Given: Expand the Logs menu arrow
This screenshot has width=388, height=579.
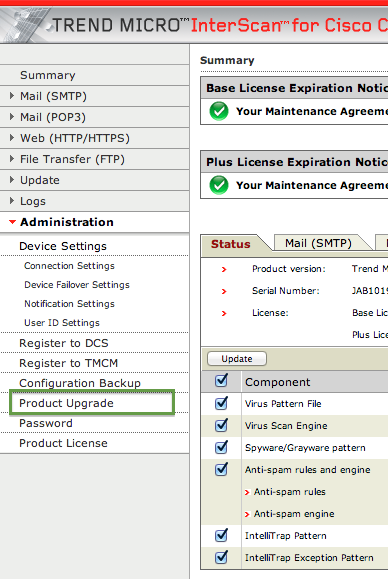Looking at the screenshot, I should click(12, 201).
